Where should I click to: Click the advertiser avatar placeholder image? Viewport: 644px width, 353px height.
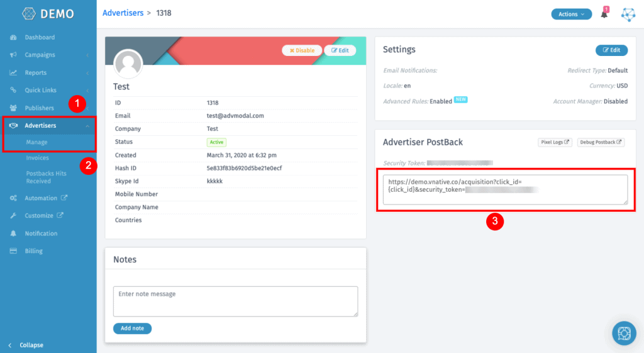[x=128, y=64]
